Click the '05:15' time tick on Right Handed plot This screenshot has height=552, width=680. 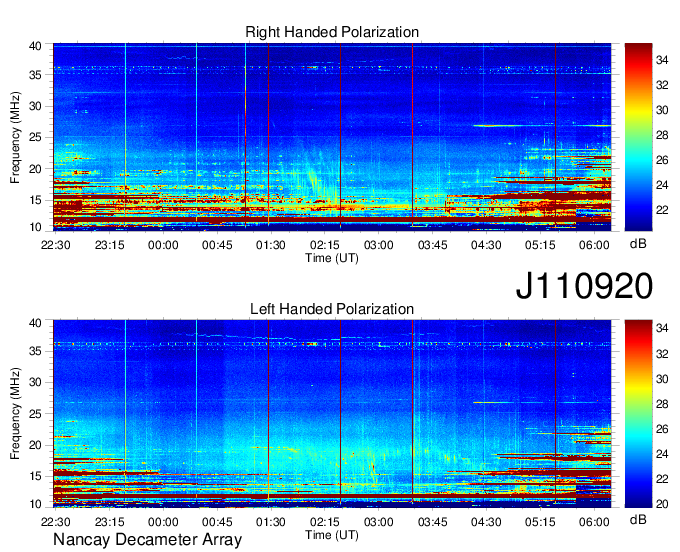(x=540, y=245)
